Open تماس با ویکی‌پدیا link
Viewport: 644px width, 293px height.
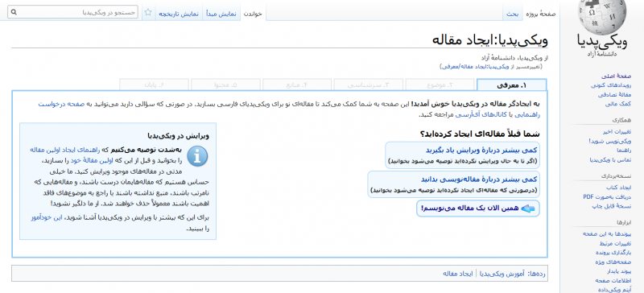(x=611, y=160)
